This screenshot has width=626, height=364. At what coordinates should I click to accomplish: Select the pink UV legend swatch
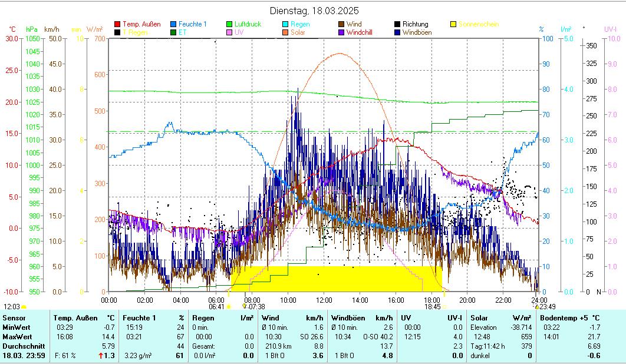point(229,32)
